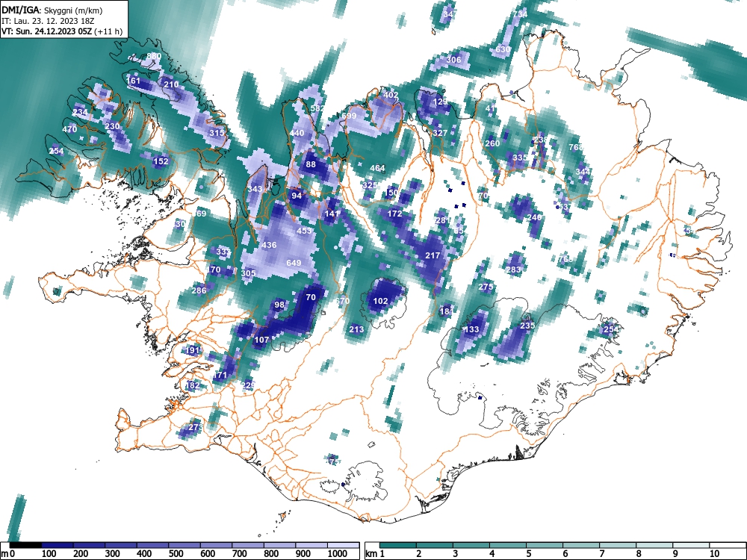Click the visibility value 133 on the map
Image resolution: width=747 pixels, height=560 pixels.
click(471, 329)
